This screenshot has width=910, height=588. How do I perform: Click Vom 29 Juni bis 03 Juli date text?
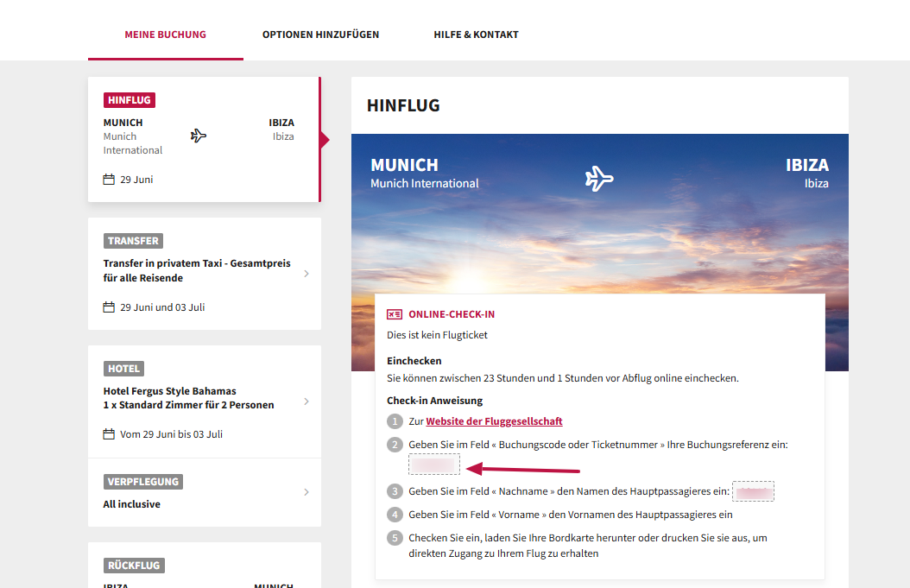click(171, 434)
